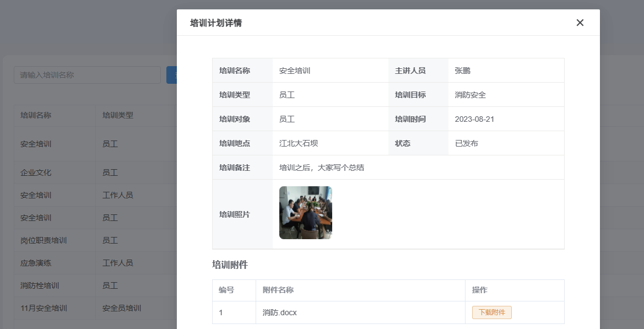This screenshot has height=329, width=644.
Task: Select the 岗位职责培训 row in background list
Action: click(x=96, y=240)
